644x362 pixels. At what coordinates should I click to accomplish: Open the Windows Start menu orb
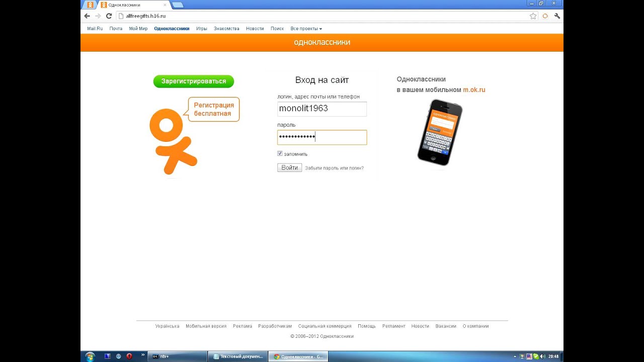tap(90, 356)
